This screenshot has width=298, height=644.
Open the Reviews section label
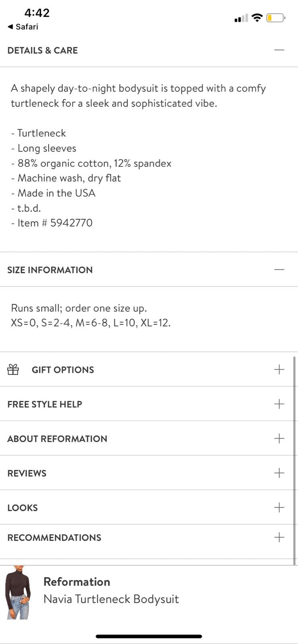tap(27, 473)
